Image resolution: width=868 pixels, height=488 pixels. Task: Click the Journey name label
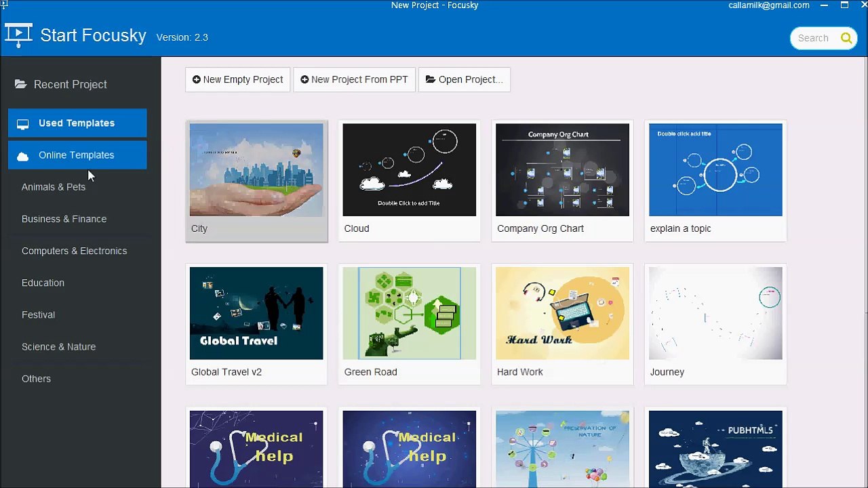click(x=667, y=372)
